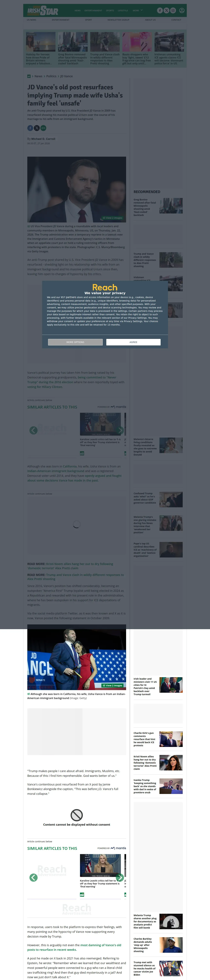This screenshot has height=980, width=210.
Task: Open the Politics breadcrumb link
Action: click(52, 76)
